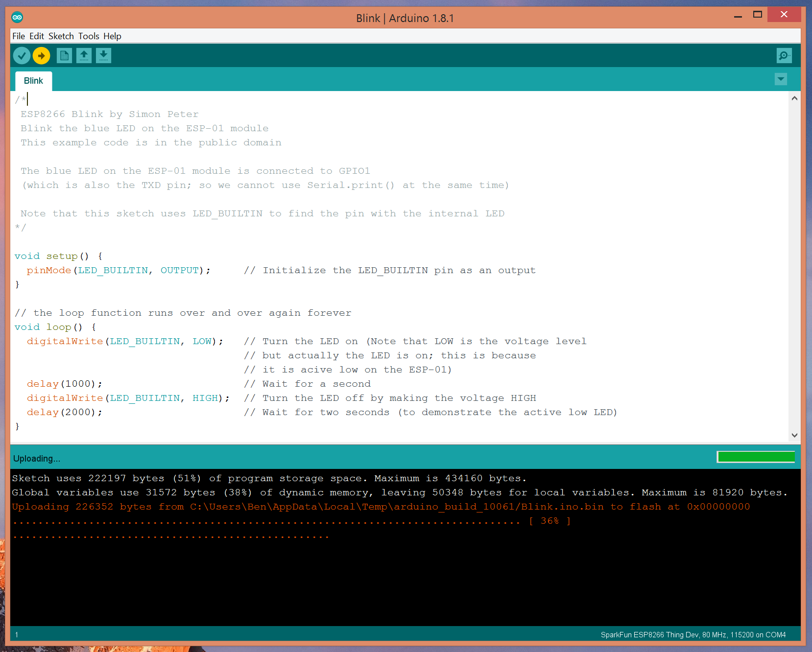Click 'This example code is in the public domain'
Screen dimensions: 812x652
pyautogui.click(x=151, y=142)
